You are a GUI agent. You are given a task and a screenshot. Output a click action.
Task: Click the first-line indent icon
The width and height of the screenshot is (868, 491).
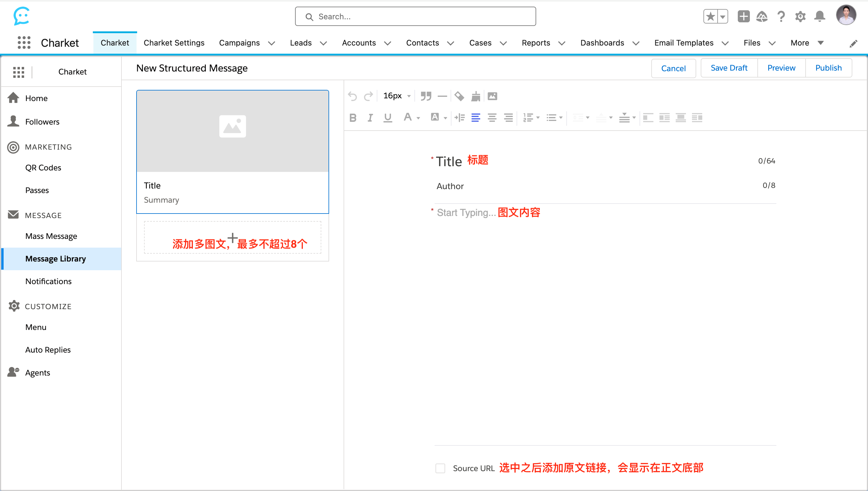coord(460,118)
